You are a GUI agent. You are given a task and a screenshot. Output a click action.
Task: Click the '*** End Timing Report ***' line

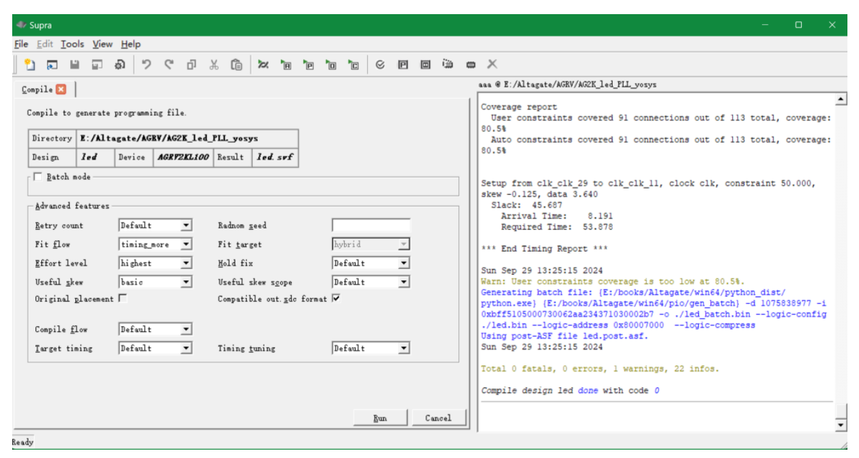(x=545, y=249)
